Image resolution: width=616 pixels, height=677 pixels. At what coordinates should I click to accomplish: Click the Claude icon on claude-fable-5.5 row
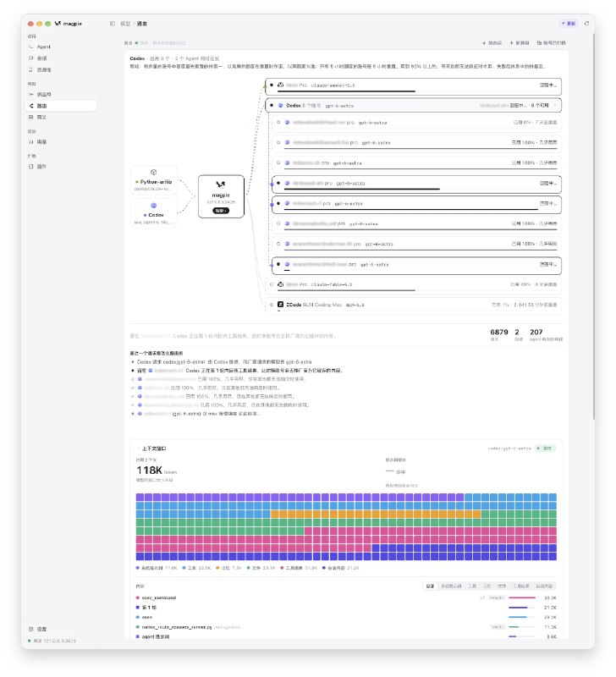coord(280,284)
